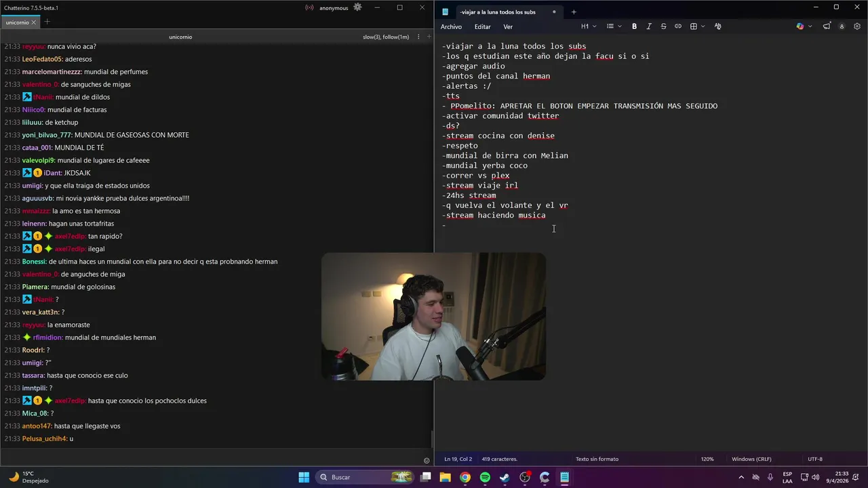Click the taskbar Buscar search box
This screenshot has height=488, width=868.
[x=364, y=477]
